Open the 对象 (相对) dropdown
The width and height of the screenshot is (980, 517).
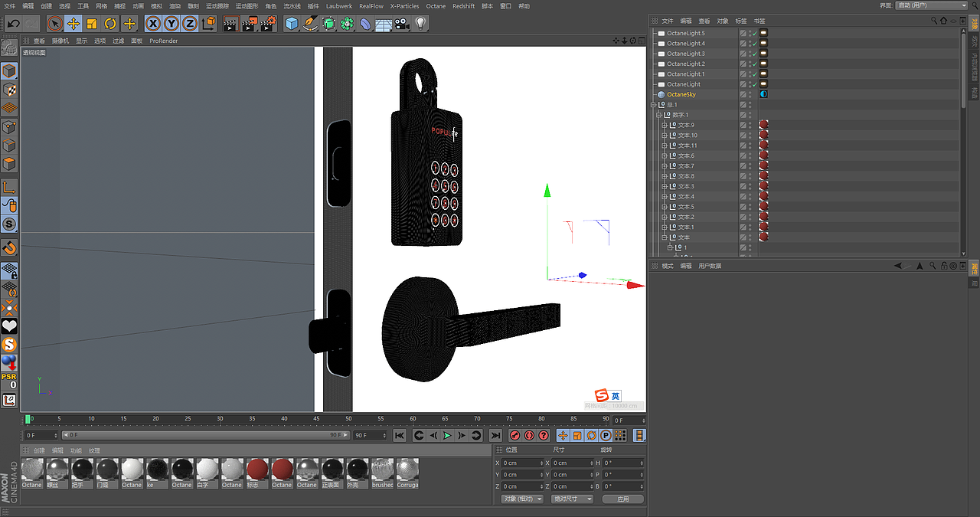(x=522, y=499)
